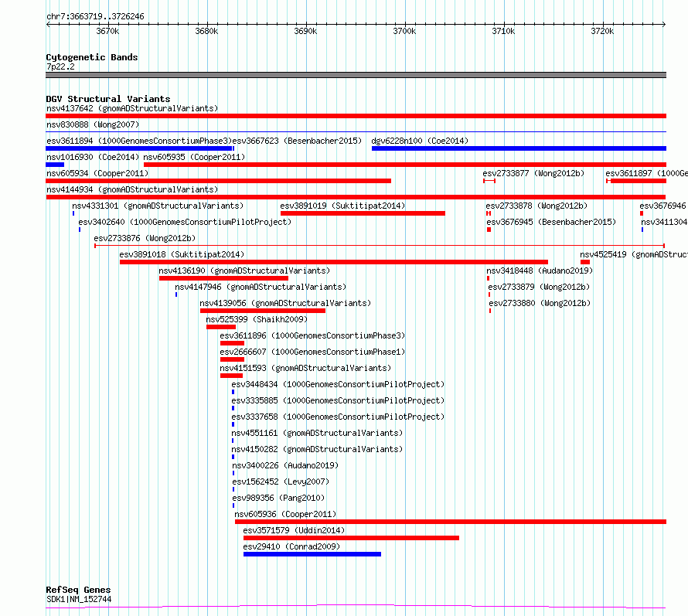Open esv2733878 (Wong2012b) variant
The image size is (688, 616).
tap(536, 206)
